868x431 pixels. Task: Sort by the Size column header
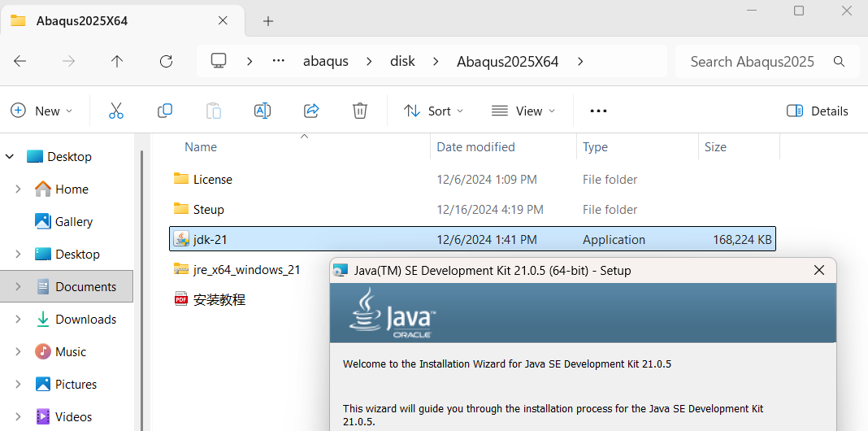[715, 147]
